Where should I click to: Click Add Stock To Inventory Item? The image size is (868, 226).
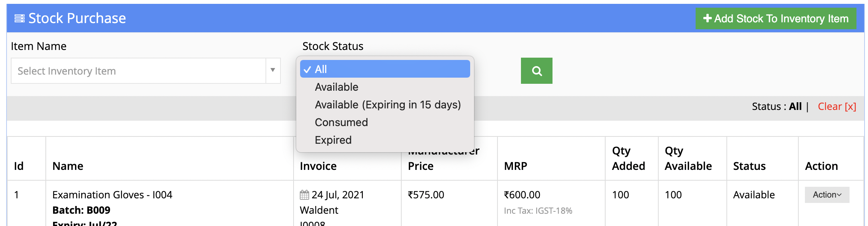tap(776, 18)
